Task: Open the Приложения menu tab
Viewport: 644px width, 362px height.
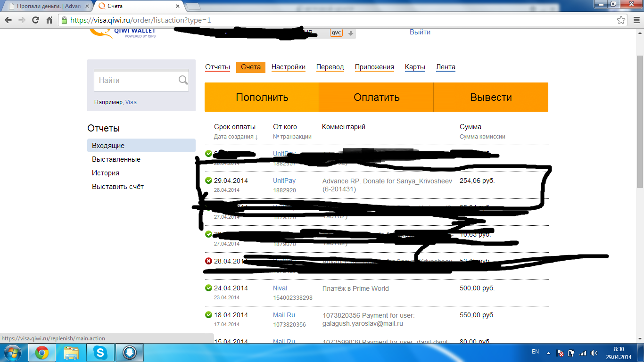Action: (x=374, y=67)
